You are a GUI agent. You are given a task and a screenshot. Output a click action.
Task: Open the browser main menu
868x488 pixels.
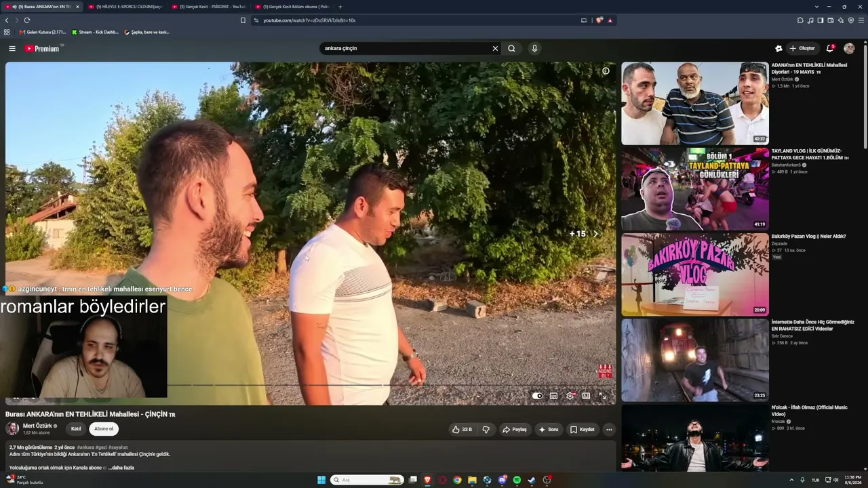[861, 20]
